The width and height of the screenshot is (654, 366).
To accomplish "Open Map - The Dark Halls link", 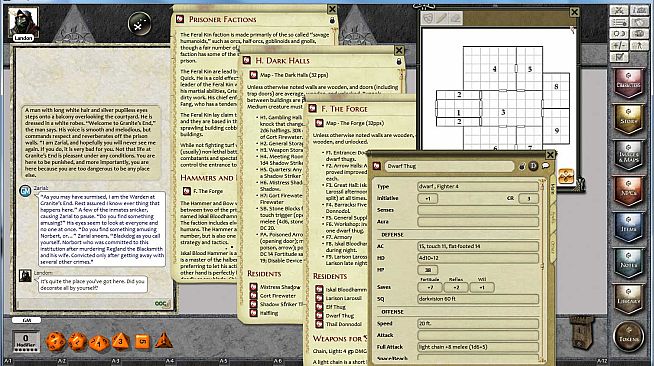I will 294,75.
